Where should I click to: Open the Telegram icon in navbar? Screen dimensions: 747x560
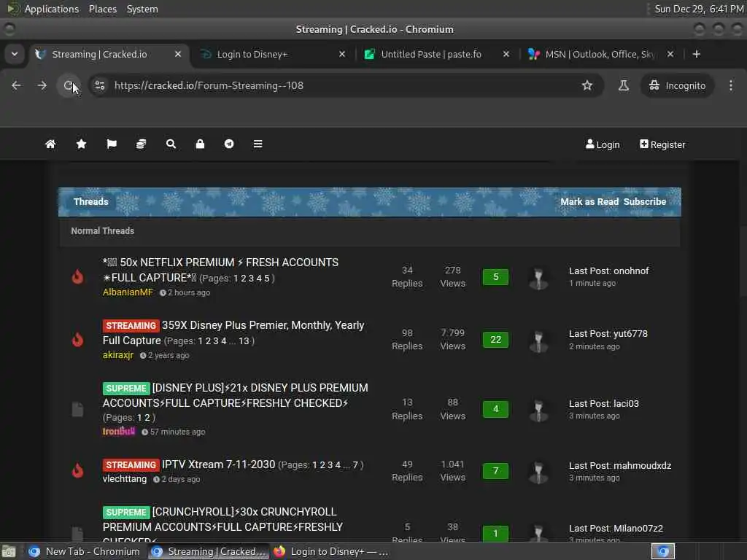pos(229,144)
